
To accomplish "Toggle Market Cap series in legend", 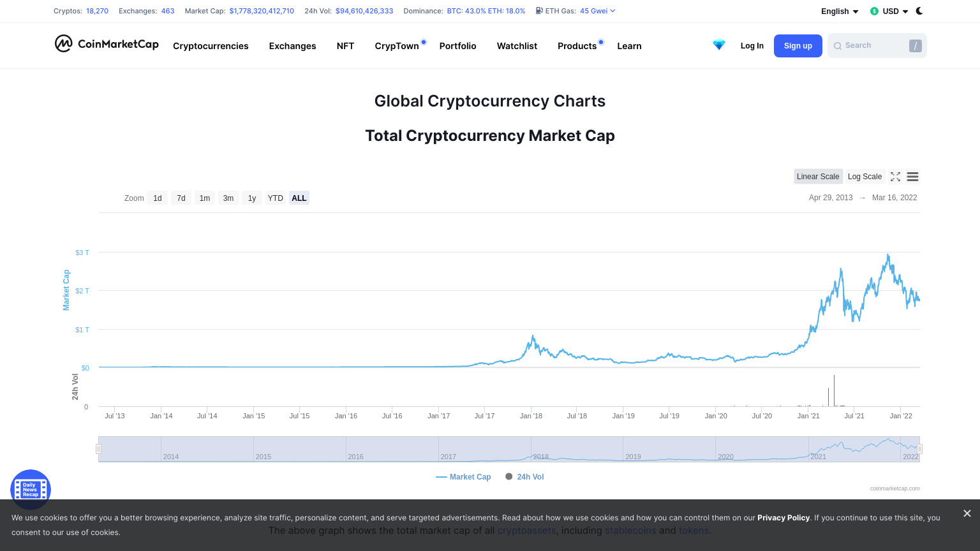I will [x=463, y=477].
